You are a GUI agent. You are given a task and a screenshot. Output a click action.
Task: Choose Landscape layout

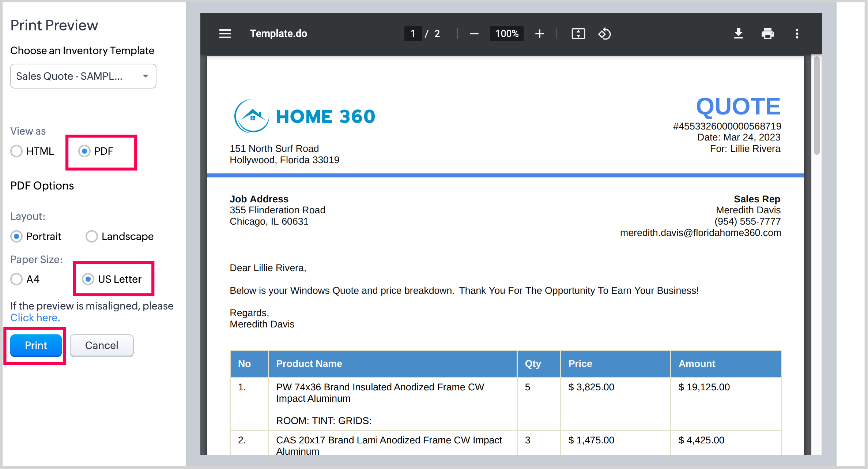[92, 236]
